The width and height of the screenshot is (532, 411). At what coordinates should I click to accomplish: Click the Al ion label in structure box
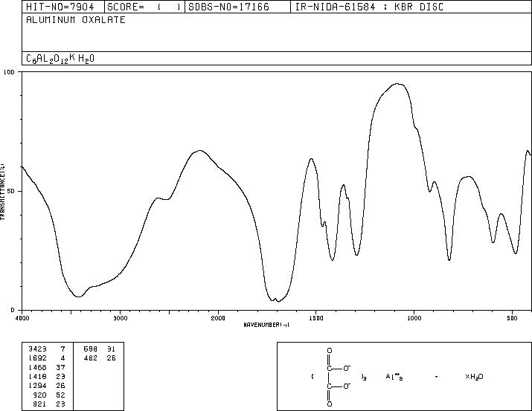tap(394, 376)
